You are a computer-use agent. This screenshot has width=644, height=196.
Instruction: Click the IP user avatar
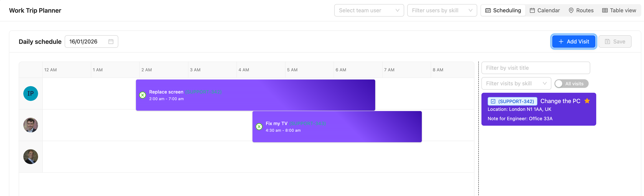pyautogui.click(x=30, y=94)
